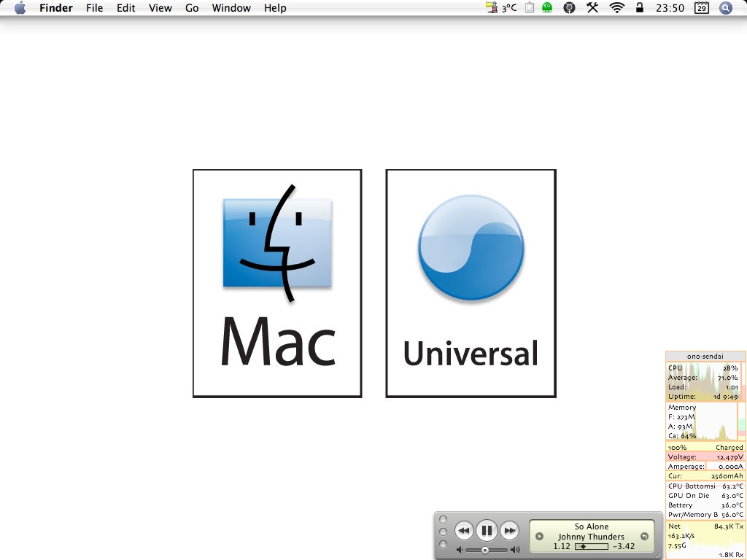
Task: Click the Average 71.0% row
Action: pyautogui.click(x=703, y=378)
